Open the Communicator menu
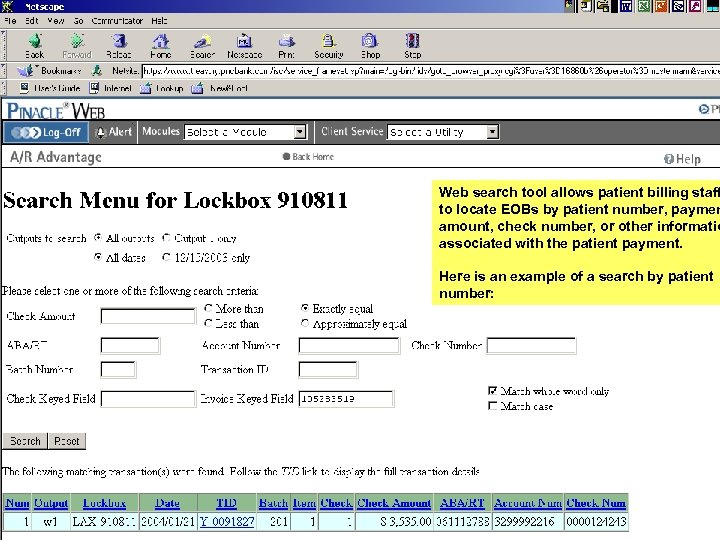The width and height of the screenshot is (720, 540). pos(117,21)
